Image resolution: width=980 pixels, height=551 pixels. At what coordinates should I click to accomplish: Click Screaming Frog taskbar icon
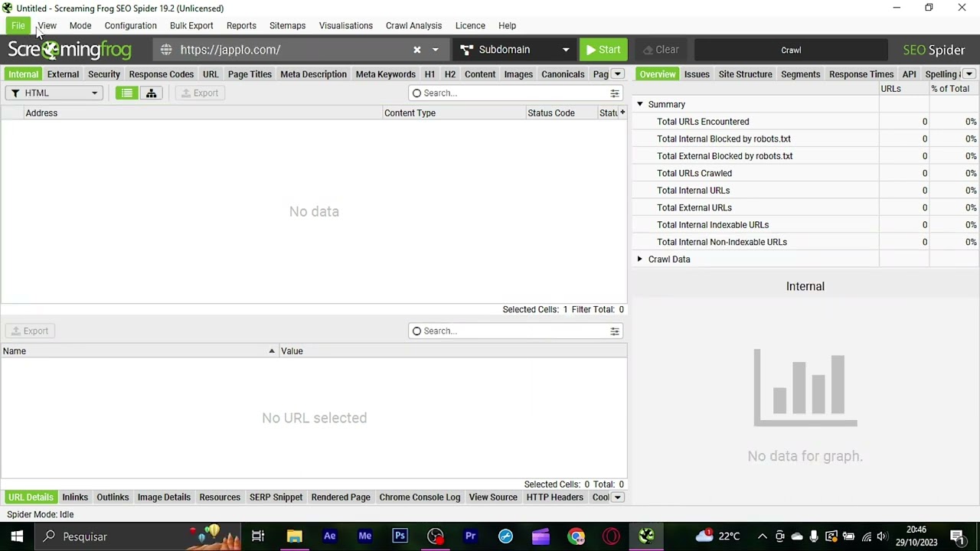[x=646, y=536]
